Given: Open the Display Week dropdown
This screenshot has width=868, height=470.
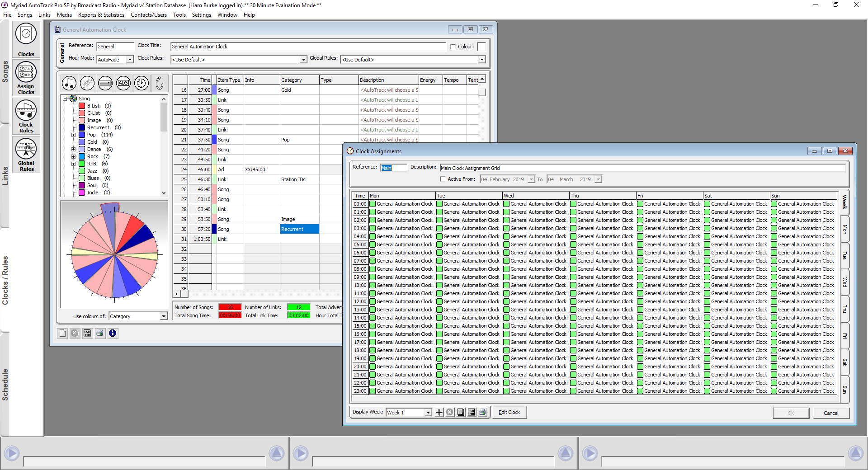Looking at the screenshot, I should pos(428,413).
